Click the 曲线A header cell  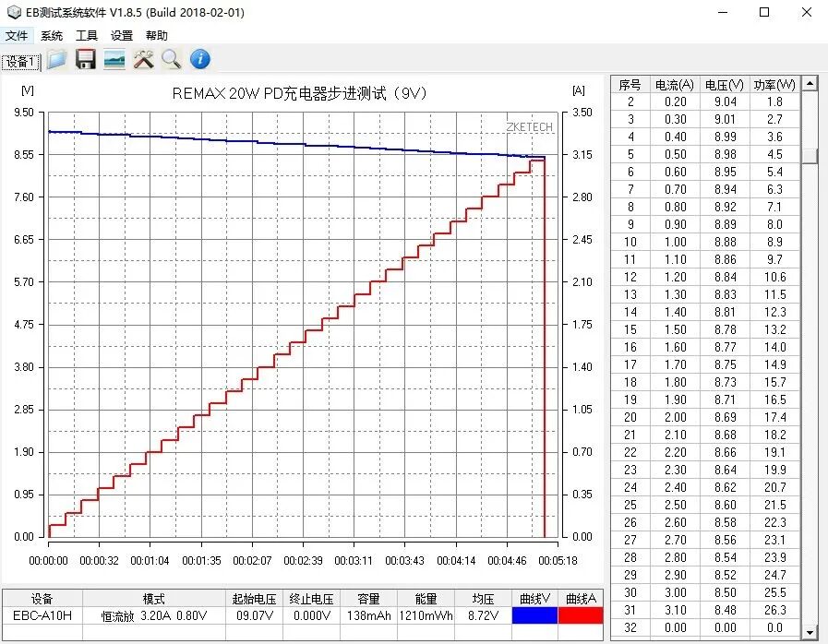coord(581,599)
